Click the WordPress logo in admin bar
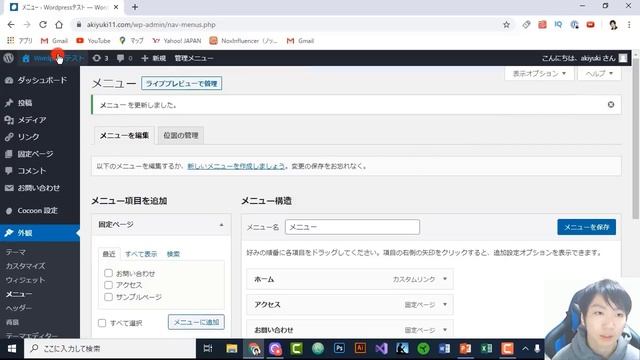Viewport: 640px width, 360px height. [8, 58]
